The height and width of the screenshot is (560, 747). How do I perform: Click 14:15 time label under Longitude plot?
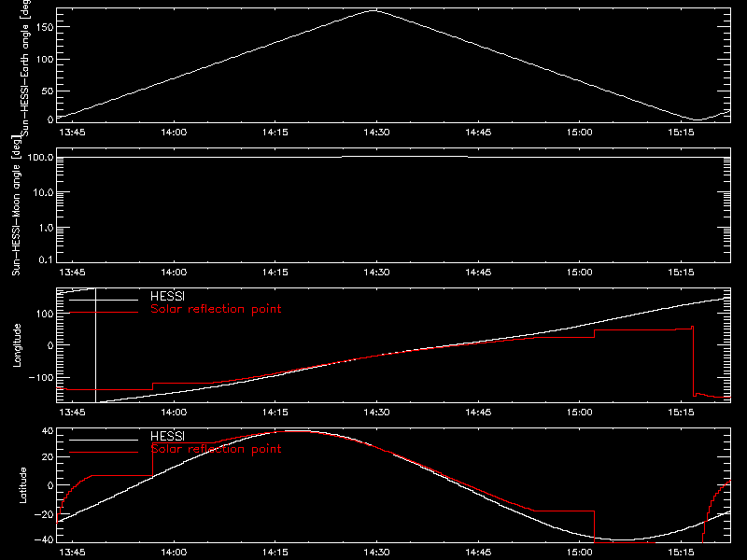tap(275, 413)
